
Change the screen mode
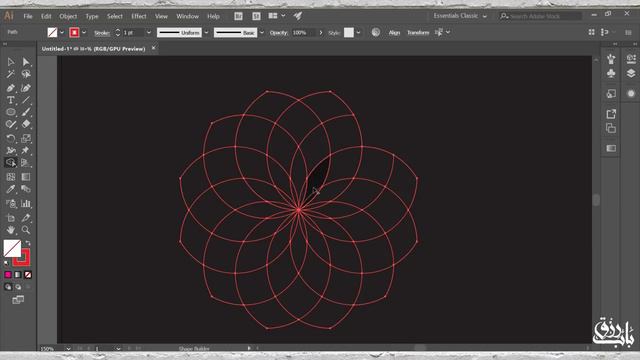tap(18, 300)
